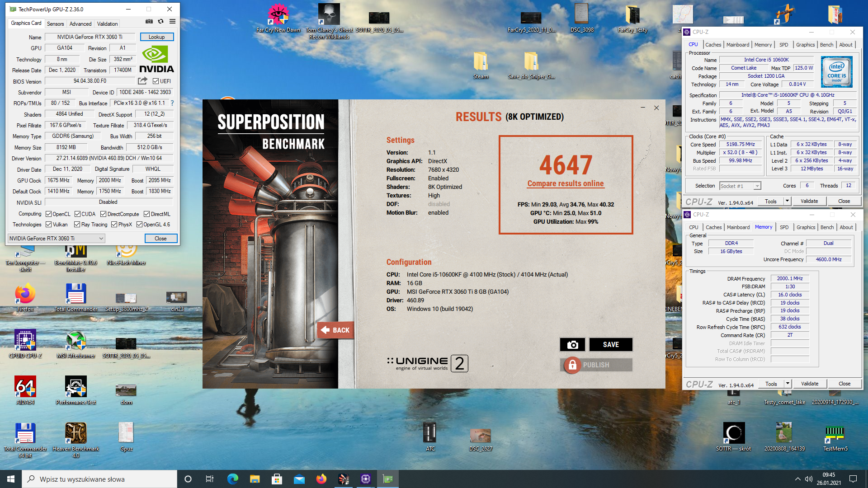This screenshot has height=488, width=868.
Task: Click the Superposition screenshot camera button
Action: (572, 344)
